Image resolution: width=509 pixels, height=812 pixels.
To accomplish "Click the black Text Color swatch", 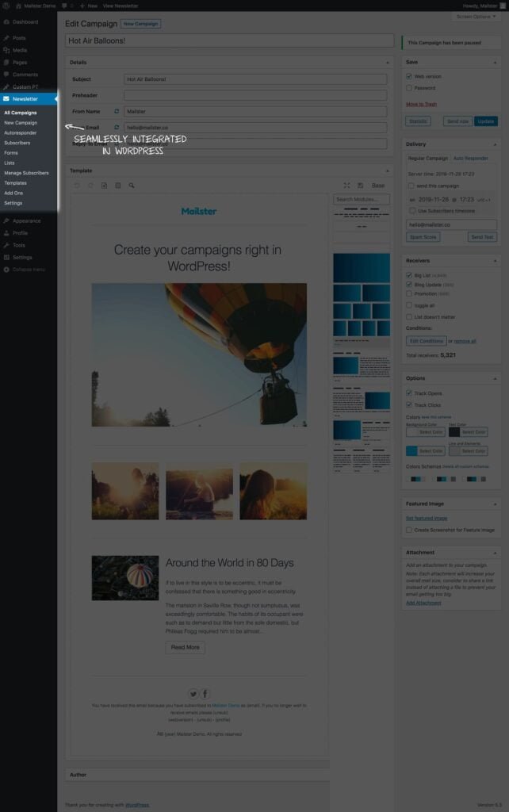I will coord(454,432).
